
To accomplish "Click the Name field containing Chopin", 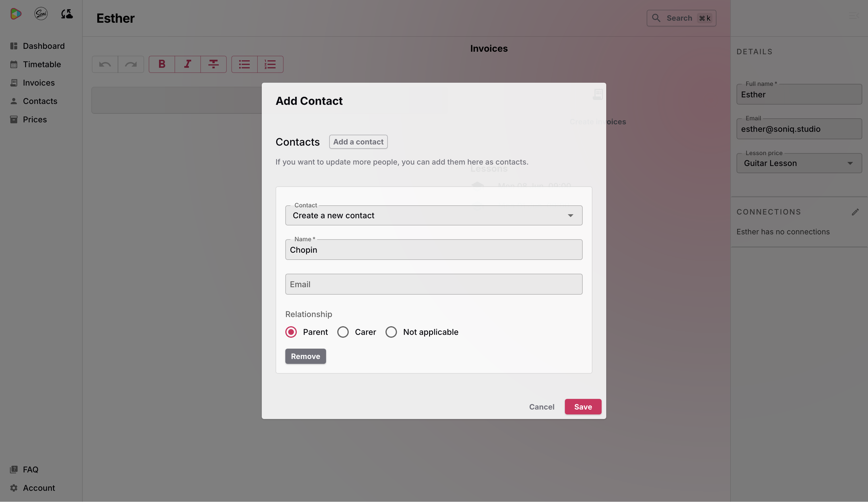I will [434, 250].
